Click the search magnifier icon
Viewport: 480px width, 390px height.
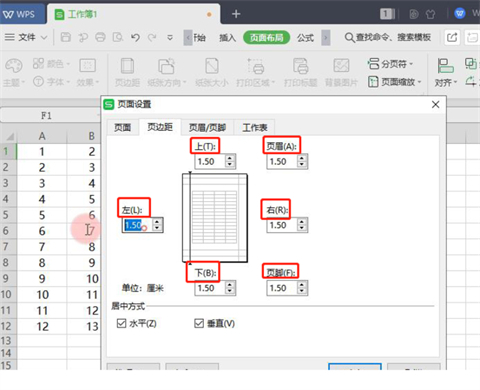pos(349,37)
